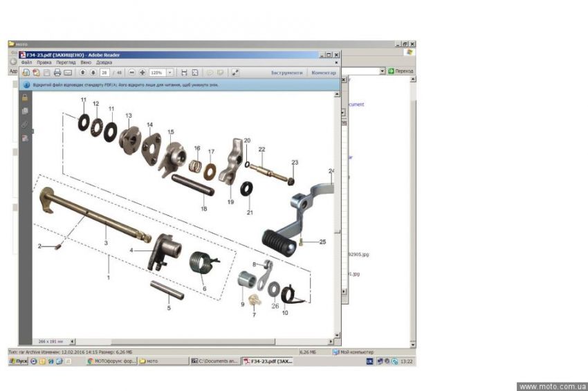Click the convert file toolbar icon
Screen dimensions: 588x391
(36, 73)
